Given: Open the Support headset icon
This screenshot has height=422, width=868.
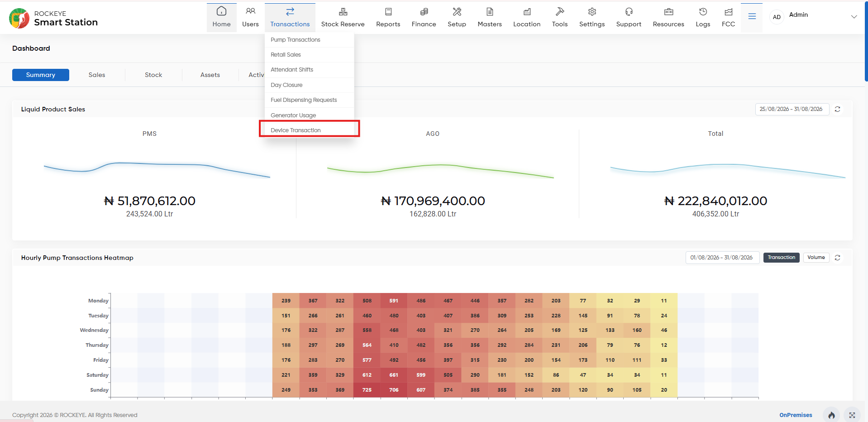Looking at the screenshot, I should 629,12.
